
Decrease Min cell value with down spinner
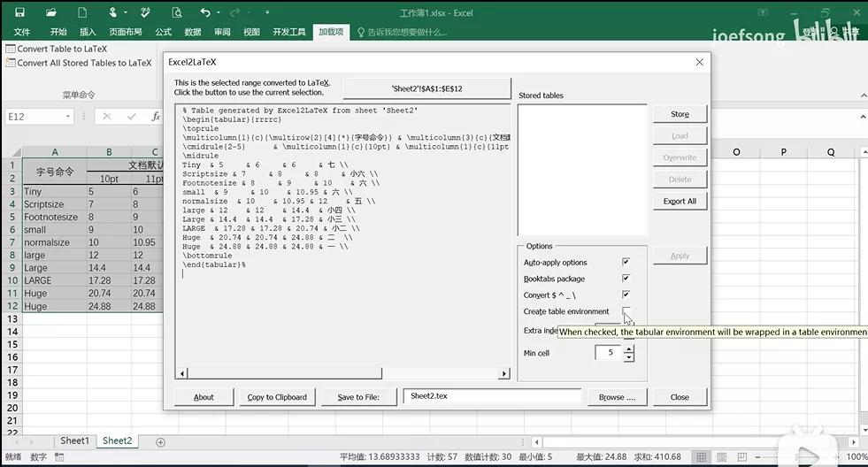628,357
